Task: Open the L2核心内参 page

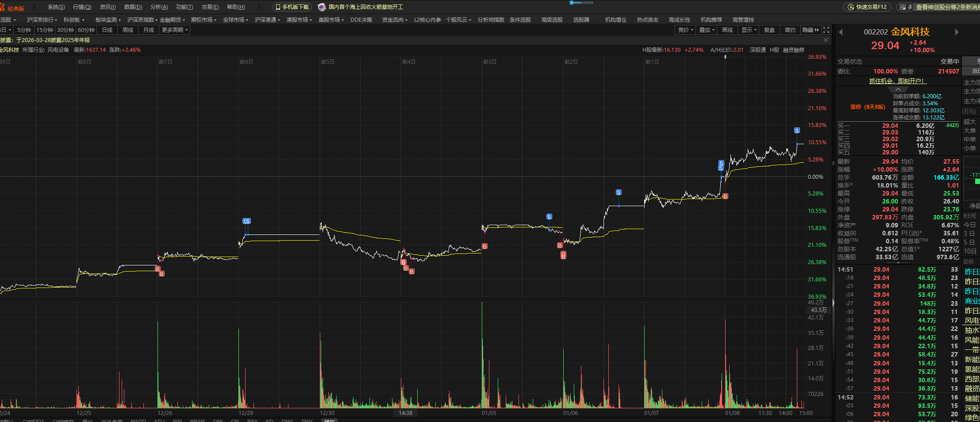Action: point(428,20)
